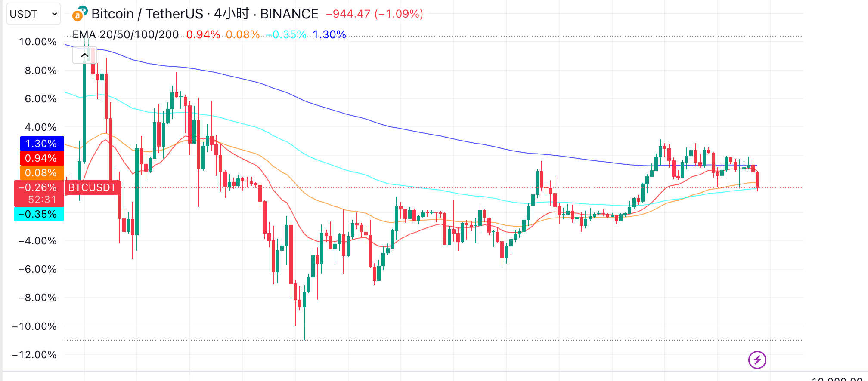Image resolution: width=868 pixels, height=381 pixels.
Task: Click the Bitcoin / TetherUS symbol title
Action: (x=147, y=14)
